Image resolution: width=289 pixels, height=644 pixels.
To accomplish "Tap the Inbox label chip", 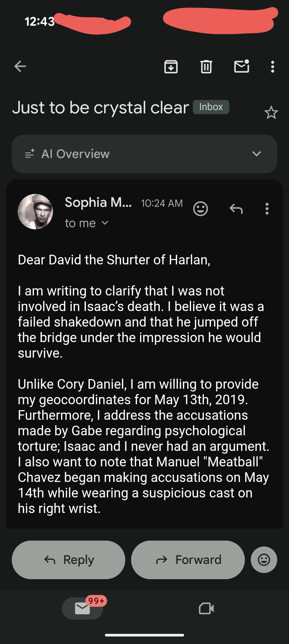I will [x=211, y=107].
